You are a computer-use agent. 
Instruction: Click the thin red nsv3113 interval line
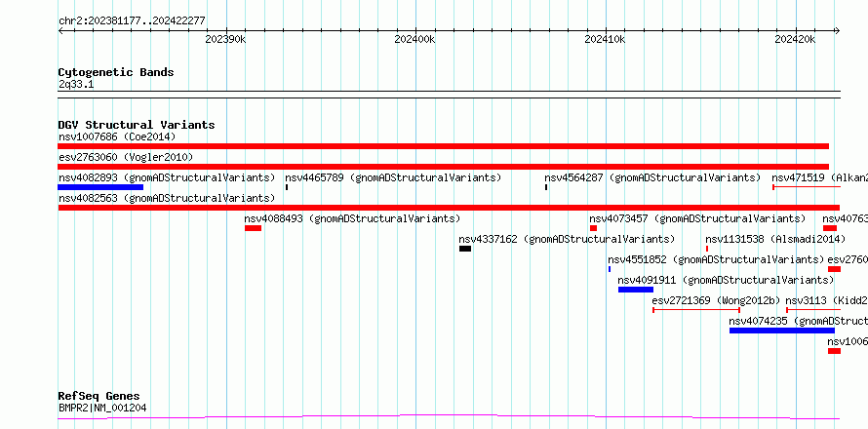point(813,310)
